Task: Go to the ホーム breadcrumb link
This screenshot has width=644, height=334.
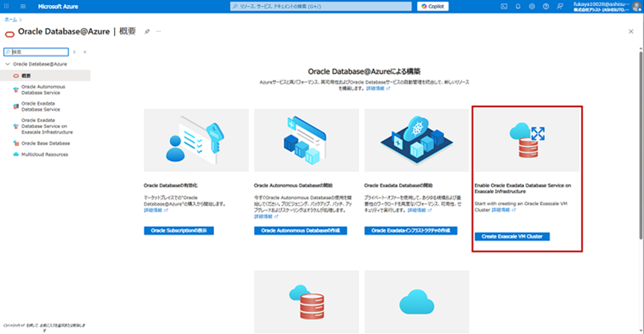Action: click(11, 20)
